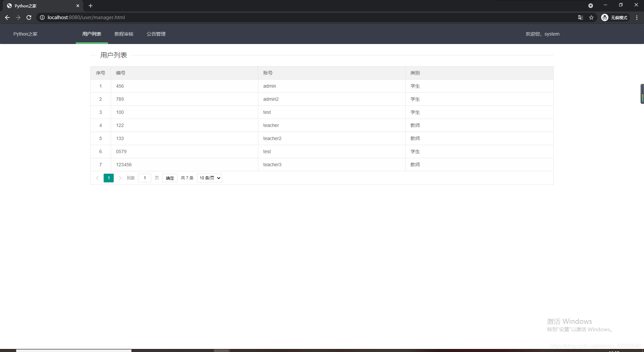Viewport: 644px width, 352px height.
Task: Go forward in browser history
Action: (x=18, y=17)
